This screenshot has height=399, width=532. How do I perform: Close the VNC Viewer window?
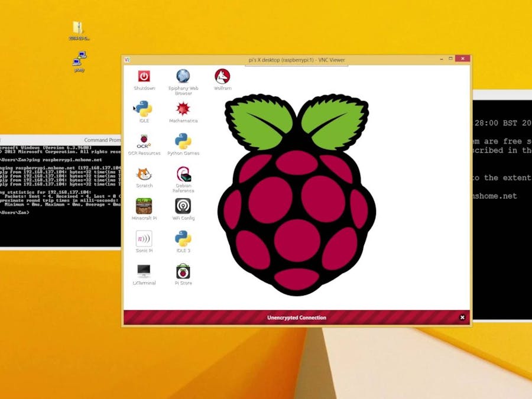pyautogui.click(x=462, y=59)
